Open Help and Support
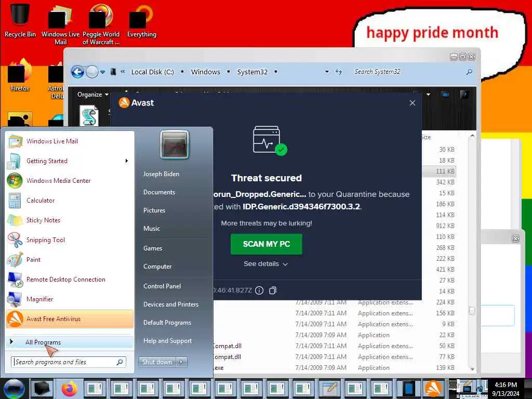Image resolution: width=532 pixels, height=399 pixels. point(167,341)
